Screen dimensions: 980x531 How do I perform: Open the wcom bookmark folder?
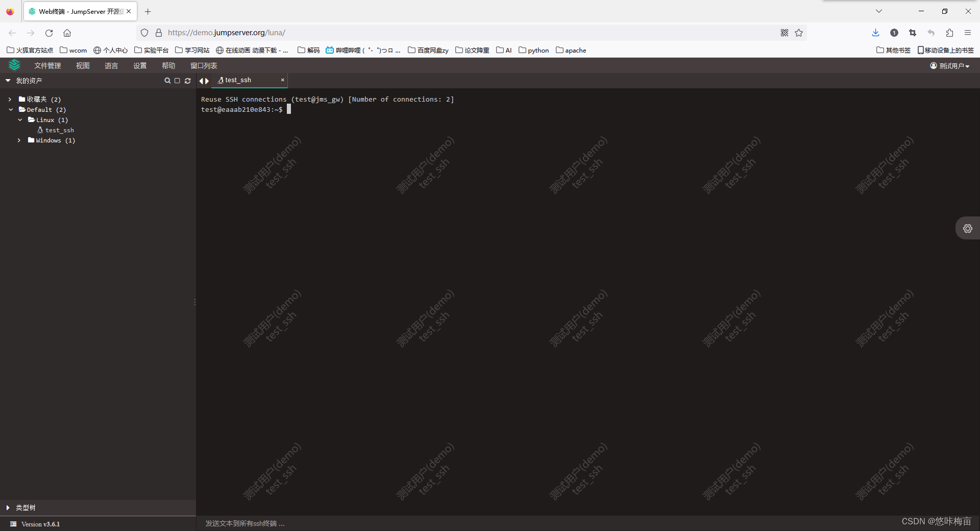[73, 50]
